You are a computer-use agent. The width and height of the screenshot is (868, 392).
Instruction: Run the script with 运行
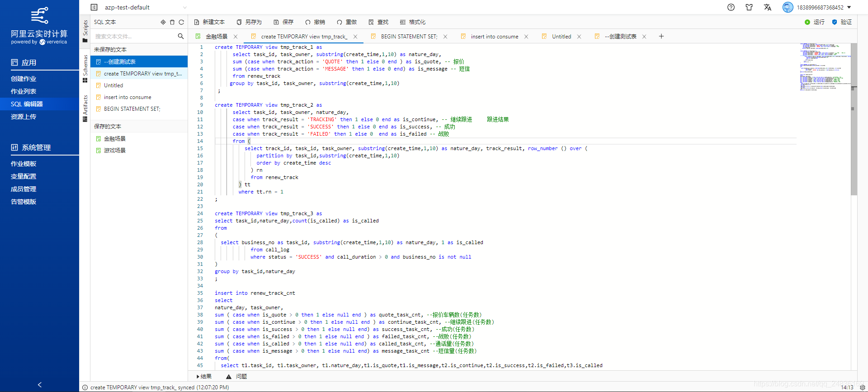tap(815, 22)
